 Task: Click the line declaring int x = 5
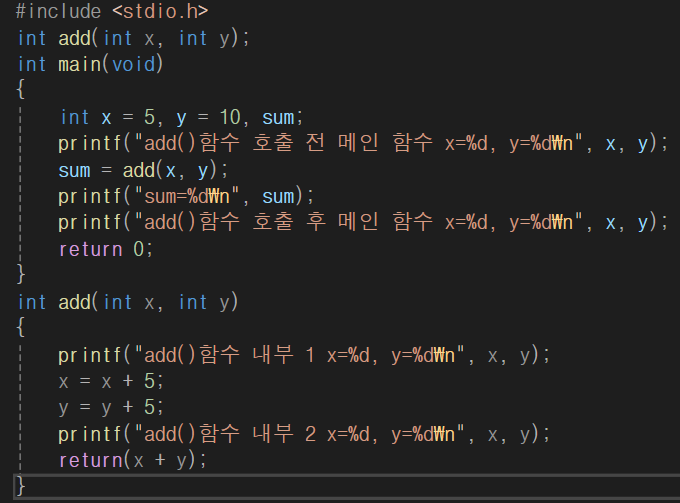click(x=181, y=118)
